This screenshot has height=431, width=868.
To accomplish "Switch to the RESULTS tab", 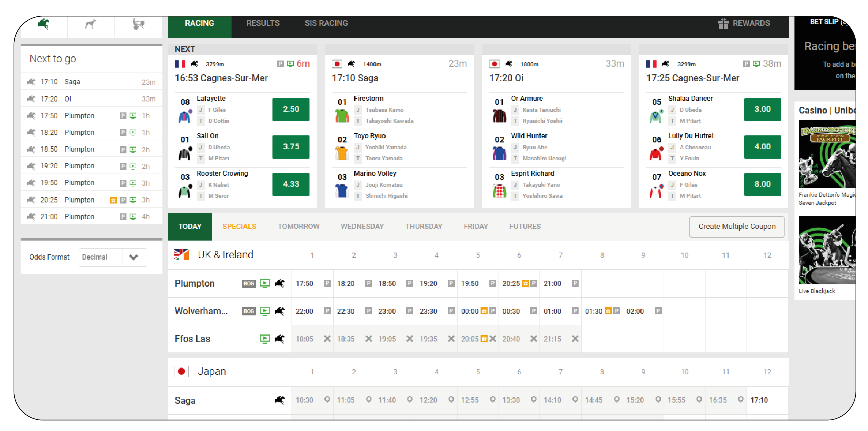I will point(263,23).
